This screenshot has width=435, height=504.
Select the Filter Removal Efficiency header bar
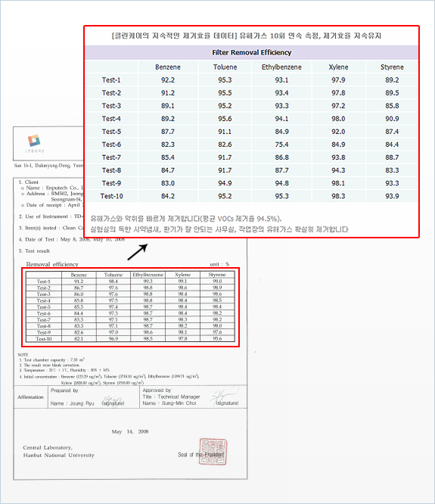click(252, 52)
